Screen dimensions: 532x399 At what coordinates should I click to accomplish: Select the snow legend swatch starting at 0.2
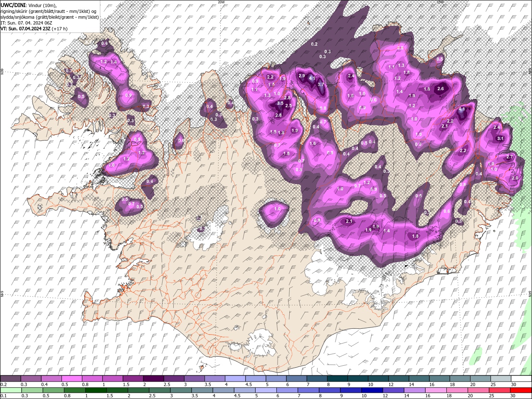tap(10, 379)
